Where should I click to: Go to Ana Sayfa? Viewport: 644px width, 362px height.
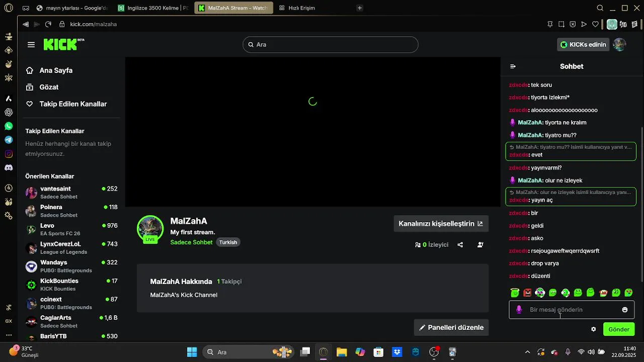click(x=56, y=70)
